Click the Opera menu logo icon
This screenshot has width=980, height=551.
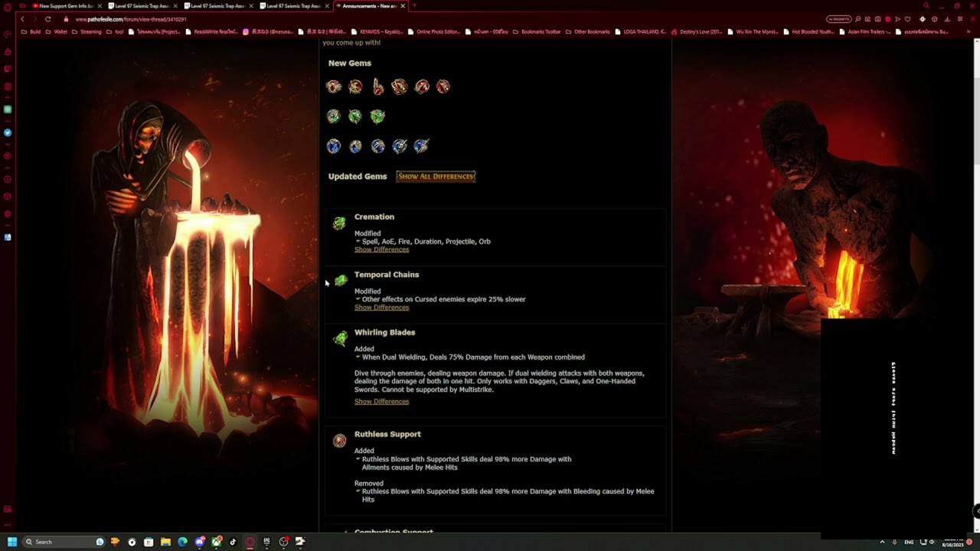[8, 6]
